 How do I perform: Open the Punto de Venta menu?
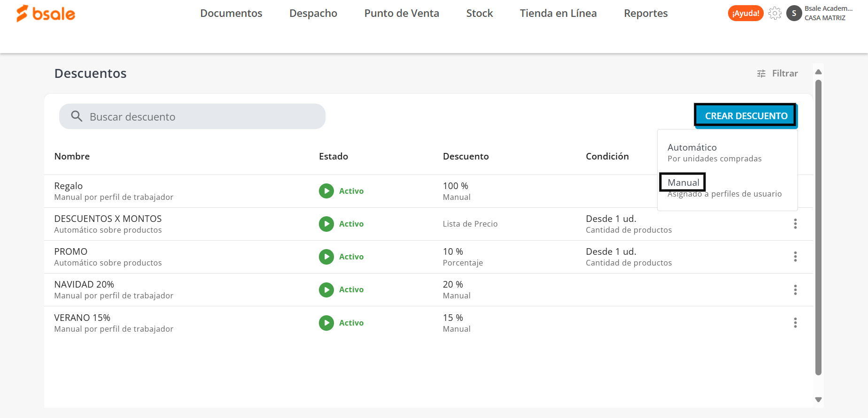pyautogui.click(x=402, y=13)
